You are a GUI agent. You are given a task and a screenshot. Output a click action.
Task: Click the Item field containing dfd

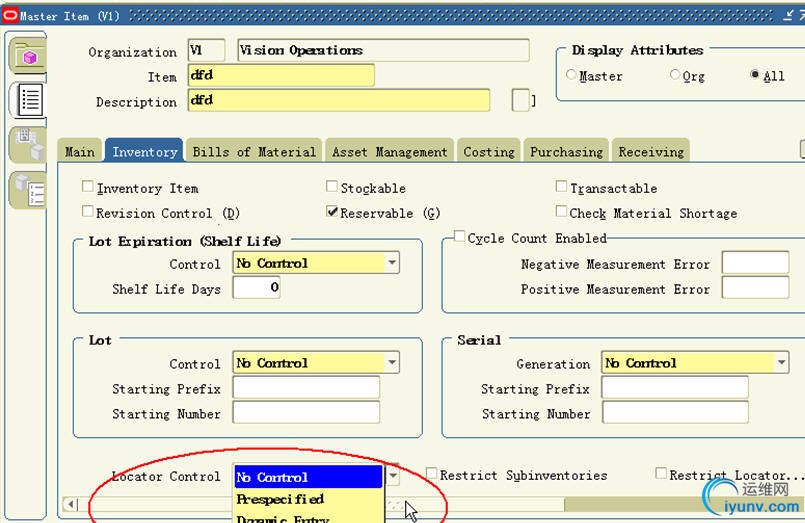click(x=281, y=75)
